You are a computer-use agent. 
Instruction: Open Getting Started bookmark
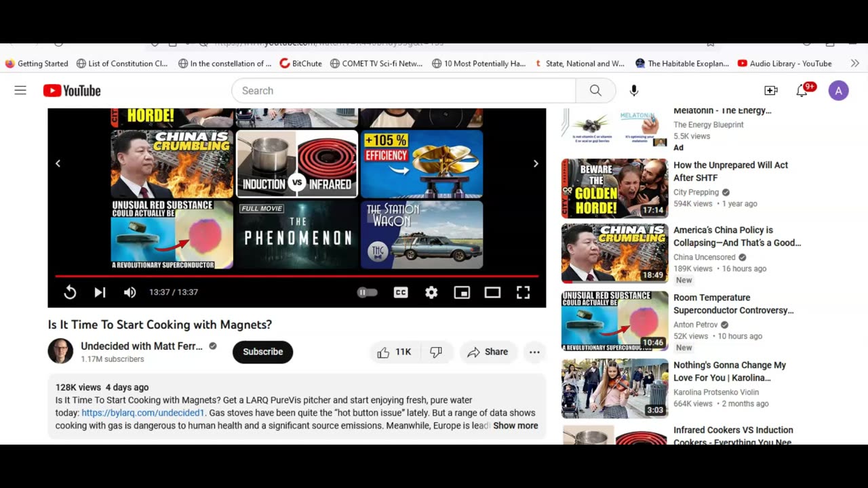[37, 64]
